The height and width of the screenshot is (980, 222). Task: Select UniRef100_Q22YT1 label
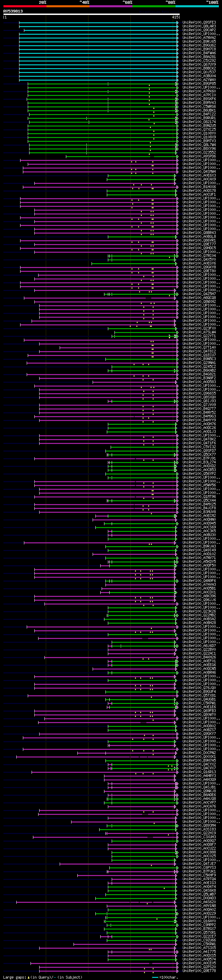199,336
